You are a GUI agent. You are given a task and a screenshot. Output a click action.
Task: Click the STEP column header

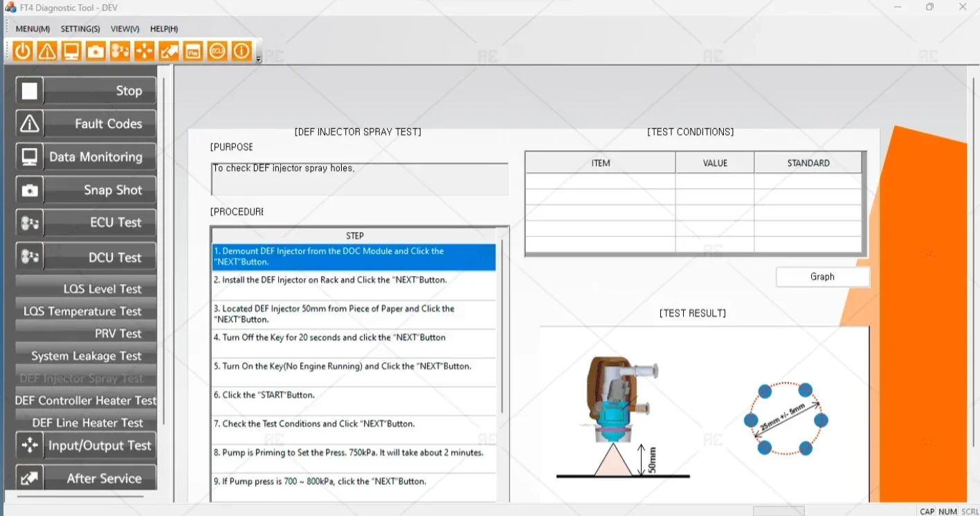[x=354, y=236]
